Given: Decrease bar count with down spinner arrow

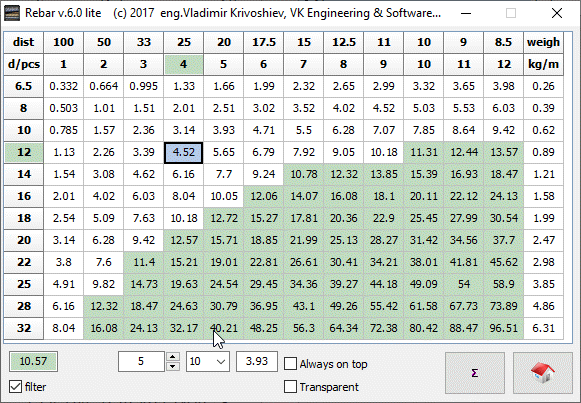Looking at the screenshot, I should coord(173,366).
